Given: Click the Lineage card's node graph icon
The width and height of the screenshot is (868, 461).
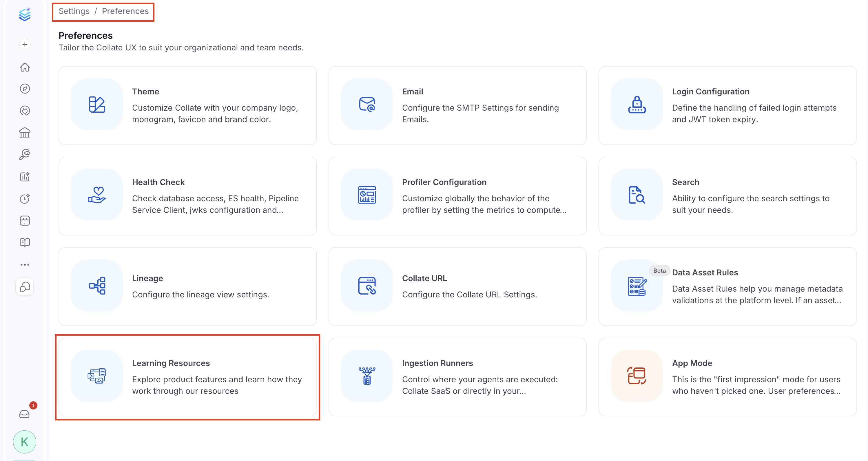Looking at the screenshot, I should pyautogui.click(x=97, y=286).
